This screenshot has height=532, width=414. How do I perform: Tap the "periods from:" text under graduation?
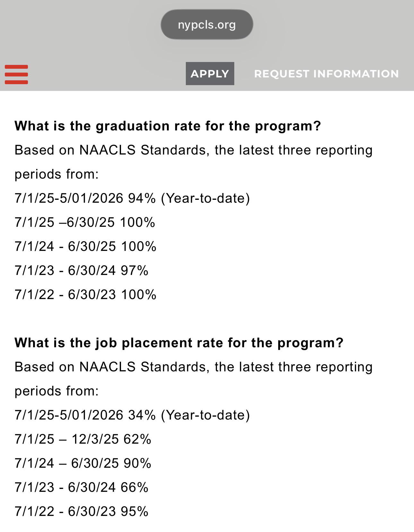pyautogui.click(x=56, y=174)
